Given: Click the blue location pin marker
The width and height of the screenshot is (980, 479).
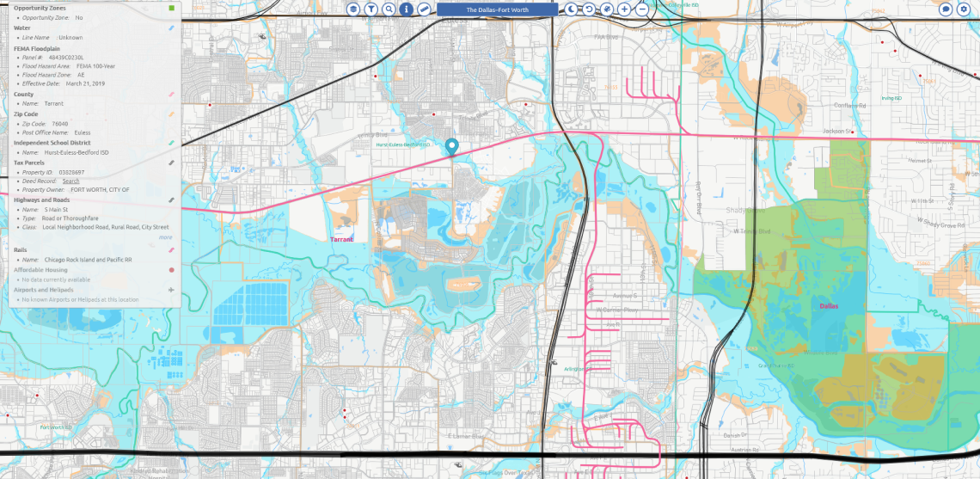Looking at the screenshot, I should coord(452,147).
